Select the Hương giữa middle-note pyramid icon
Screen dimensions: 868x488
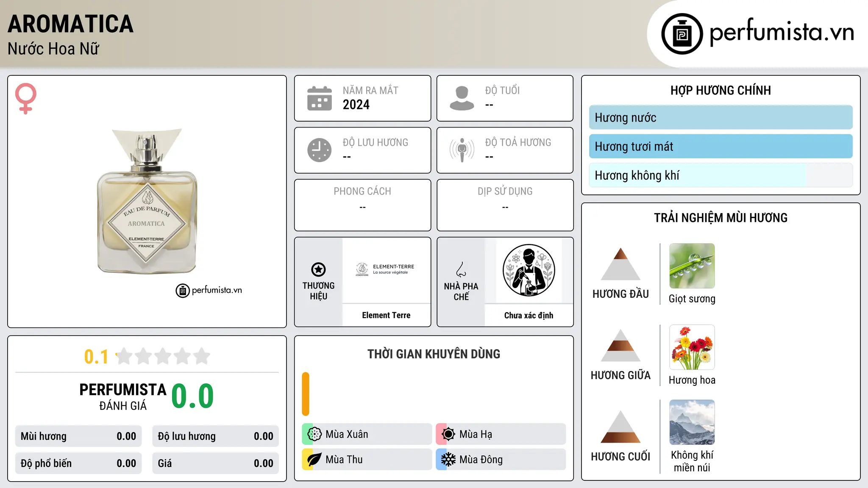(620, 345)
